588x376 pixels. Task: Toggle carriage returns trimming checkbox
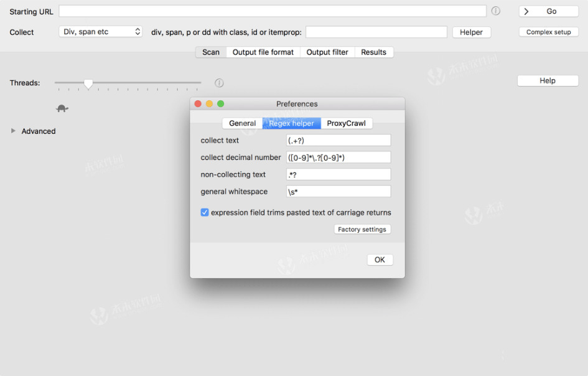[204, 212]
